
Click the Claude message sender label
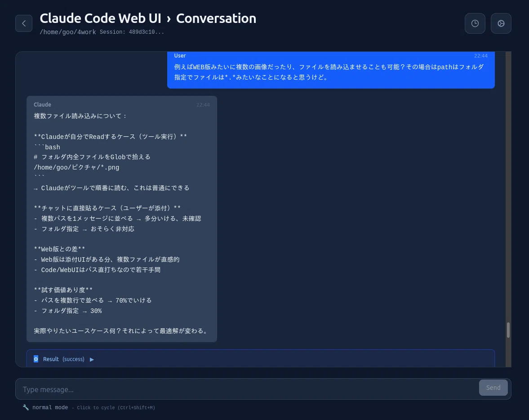(43, 105)
